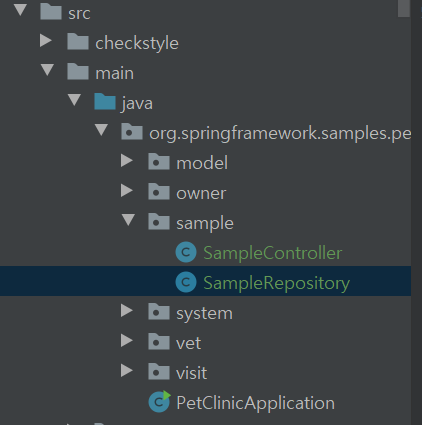Expand the model package arrow

point(127,161)
